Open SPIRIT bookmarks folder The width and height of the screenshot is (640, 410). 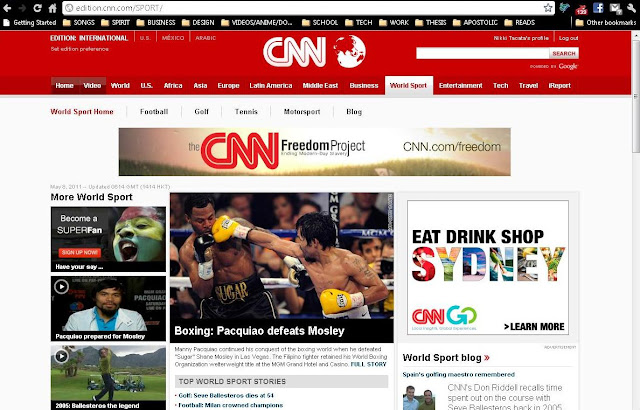click(116, 22)
